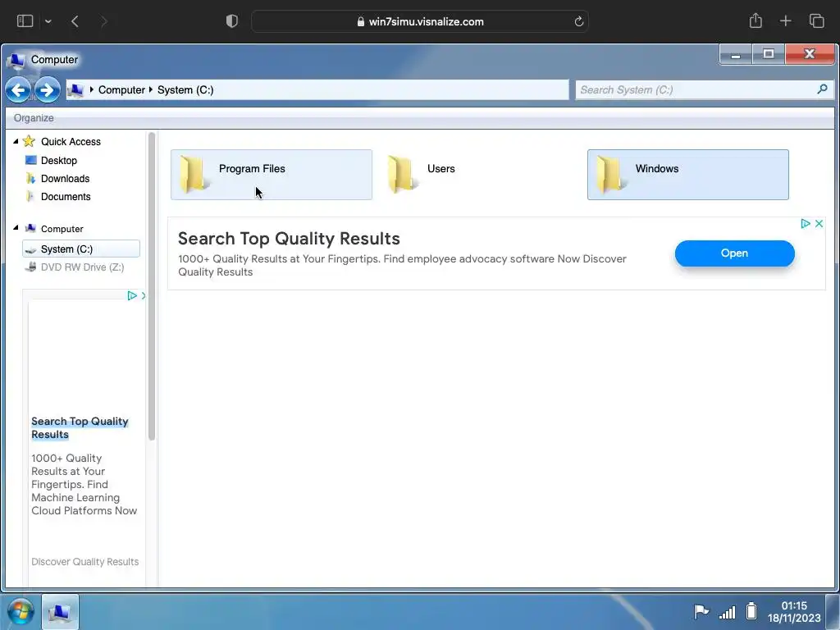The height and width of the screenshot is (630, 840).
Task: Expand the arrow before System (C:) in the breadcrumb
Action: click(x=151, y=90)
